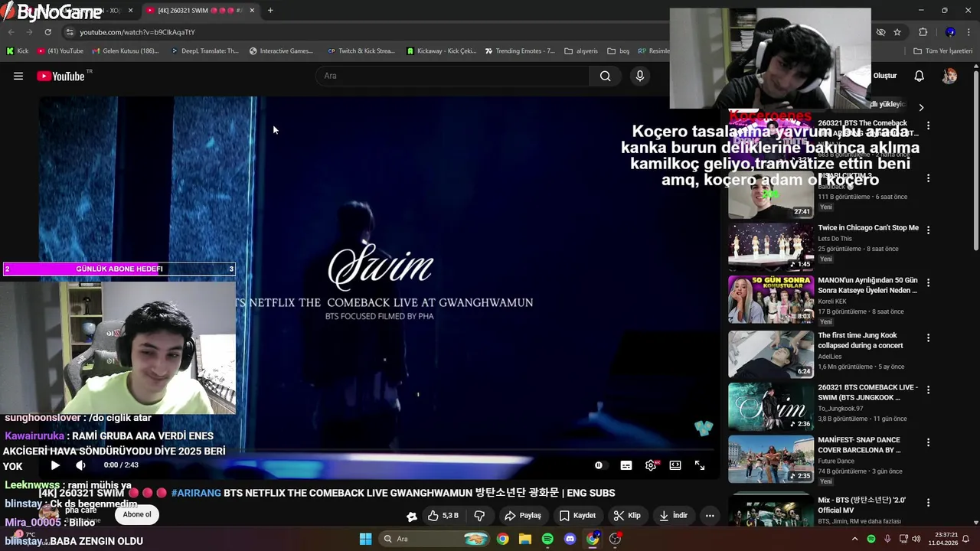Click the search field labeled Ara
The width and height of the screenshot is (980, 551).
(x=452, y=76)
